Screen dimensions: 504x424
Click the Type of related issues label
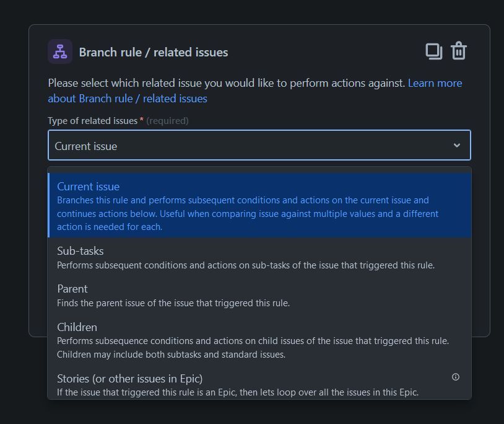(x=93, y=121)
